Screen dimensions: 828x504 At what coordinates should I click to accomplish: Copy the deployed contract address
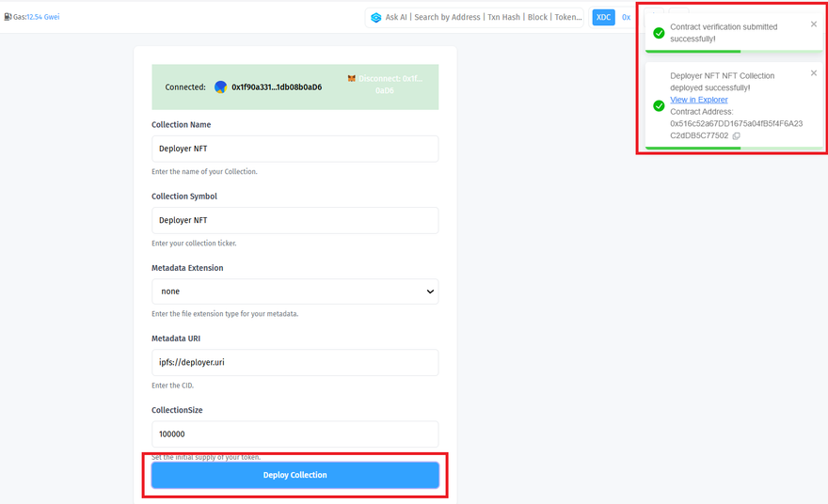pos(737,136)
